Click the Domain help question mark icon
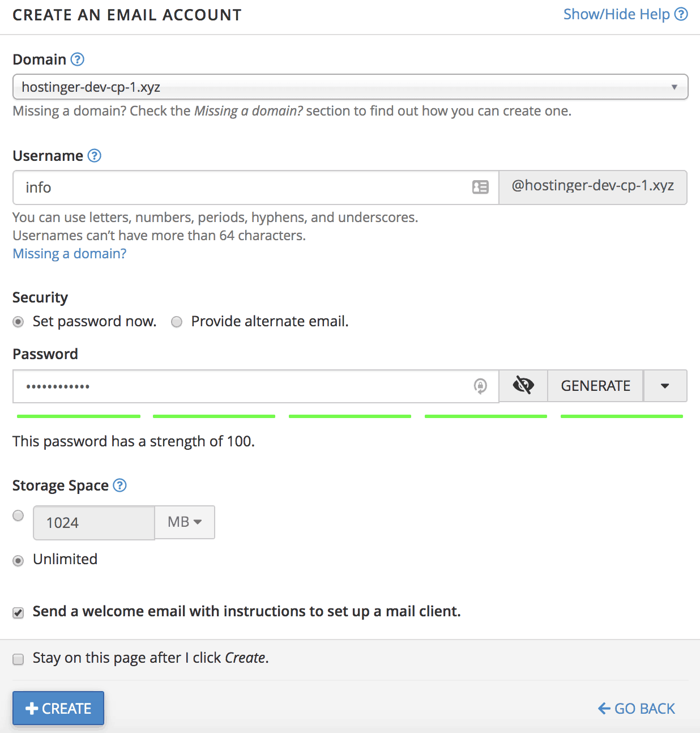 [78, 59]
